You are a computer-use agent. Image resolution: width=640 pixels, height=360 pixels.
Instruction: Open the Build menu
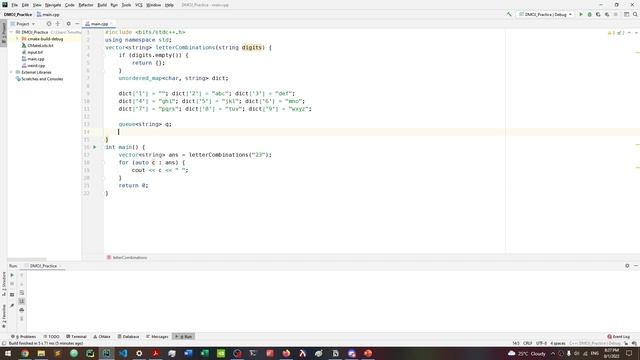pyautogui.click(x=102, y=5)
